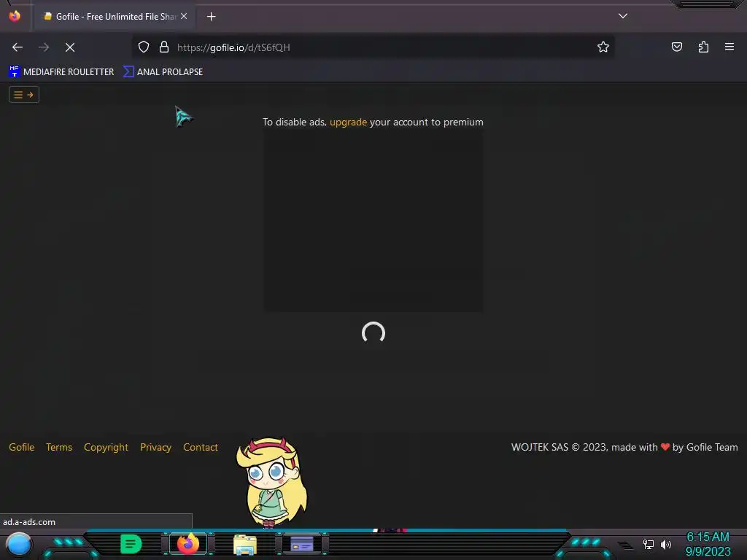Switch to Firefox in the taskbar
This screenshot has height=560, width=747.
(188, 543)
